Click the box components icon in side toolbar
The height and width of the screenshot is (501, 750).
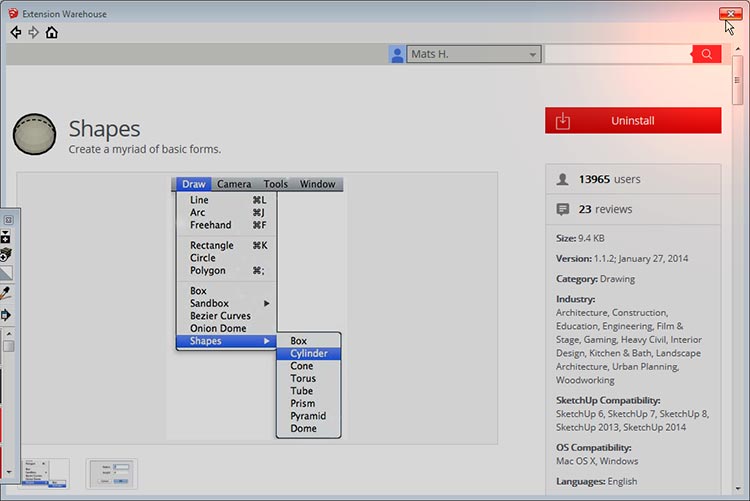(6, 255)
